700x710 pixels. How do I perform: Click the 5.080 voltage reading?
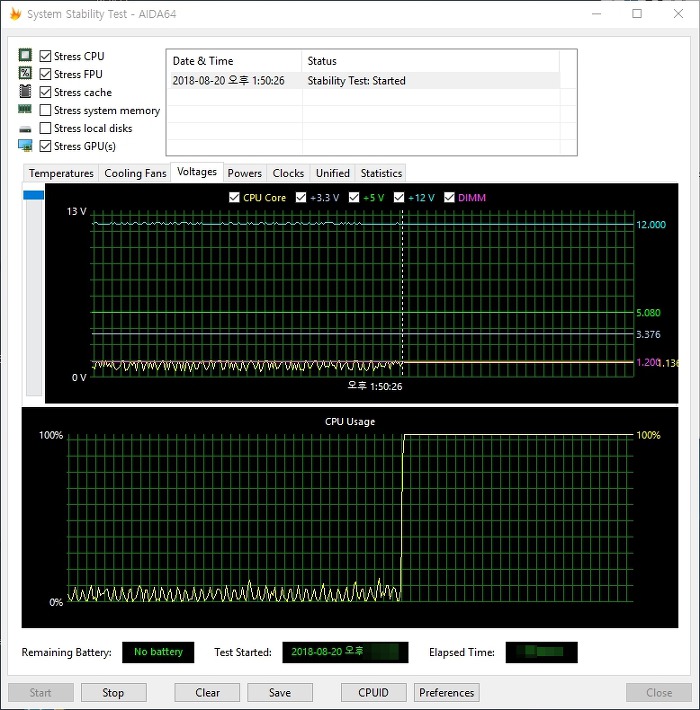648,313
